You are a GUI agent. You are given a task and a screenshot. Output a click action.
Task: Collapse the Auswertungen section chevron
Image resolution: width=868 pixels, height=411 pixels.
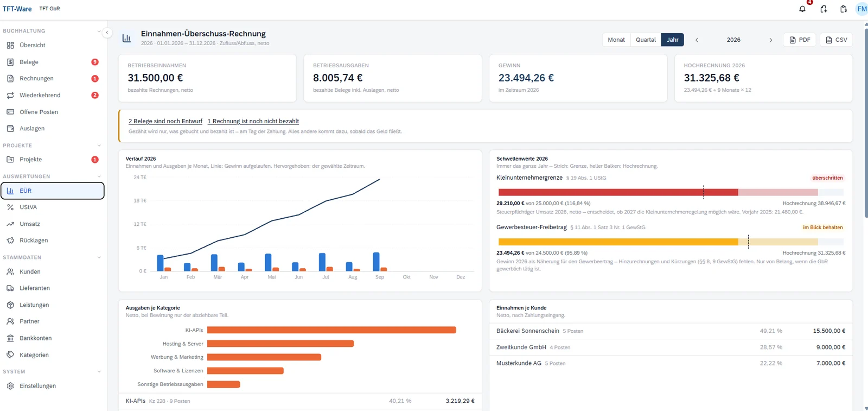[x=99, y=176]
